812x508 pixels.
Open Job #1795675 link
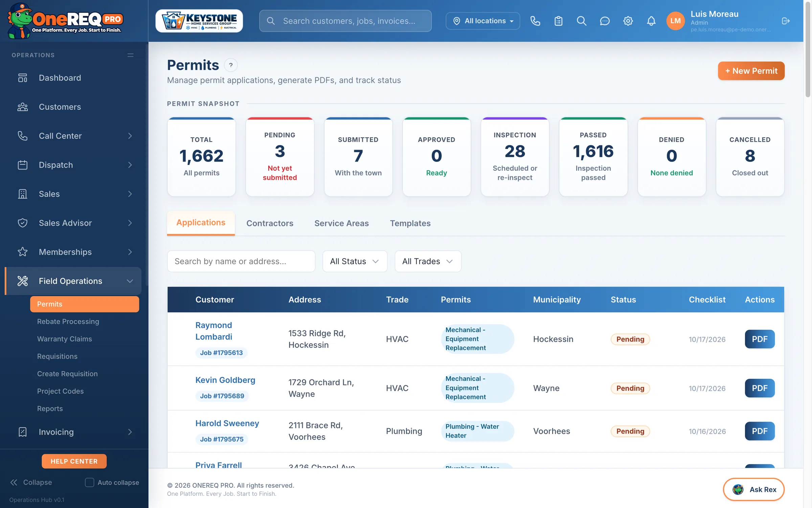222,439
